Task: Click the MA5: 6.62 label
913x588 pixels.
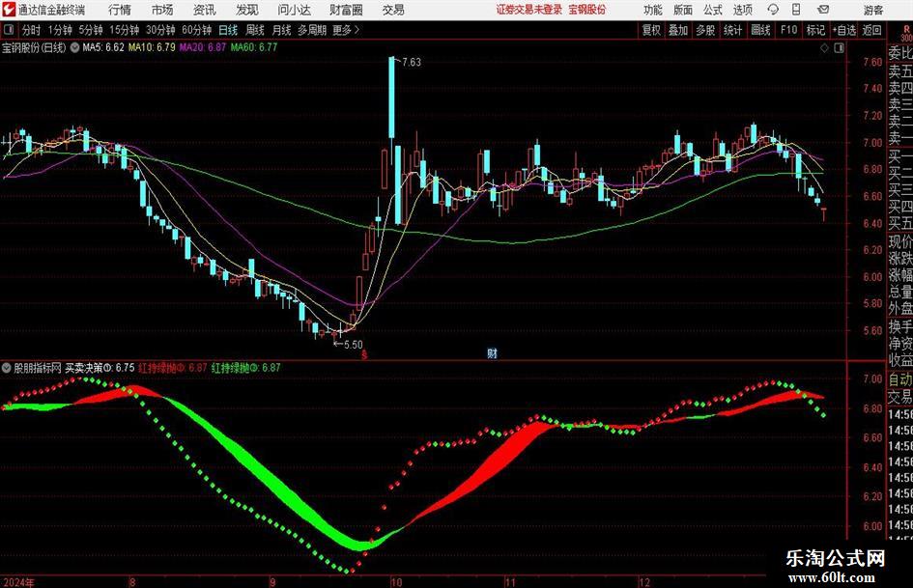Action: pyautogui.click(x=103, y=47)
